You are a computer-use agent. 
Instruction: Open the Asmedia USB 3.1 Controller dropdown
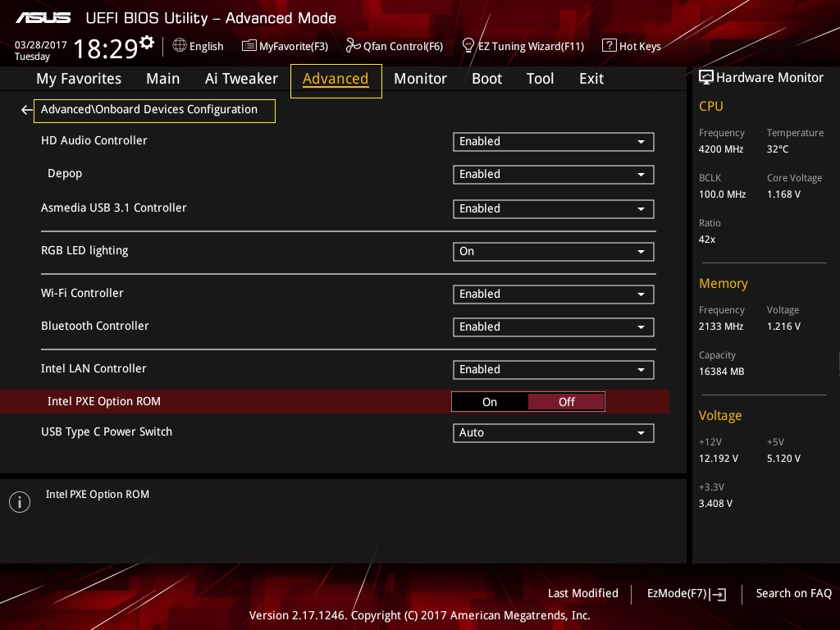point(554,209)
